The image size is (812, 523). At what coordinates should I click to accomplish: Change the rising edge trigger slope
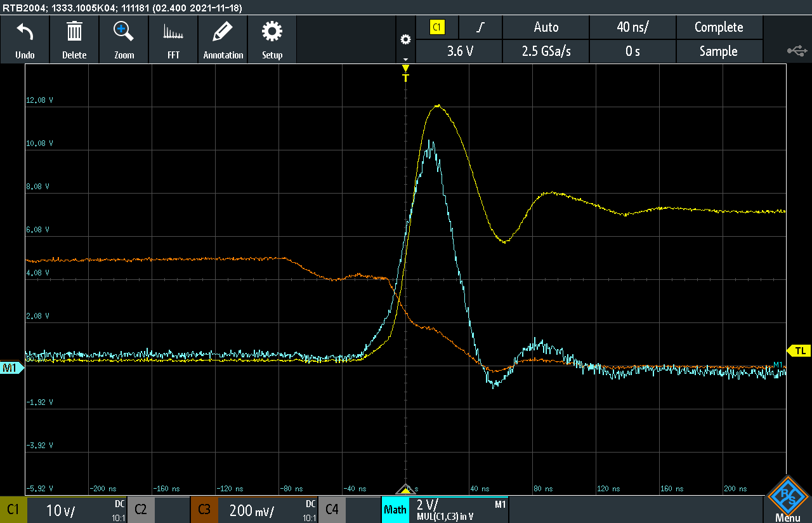click(481, 27)
